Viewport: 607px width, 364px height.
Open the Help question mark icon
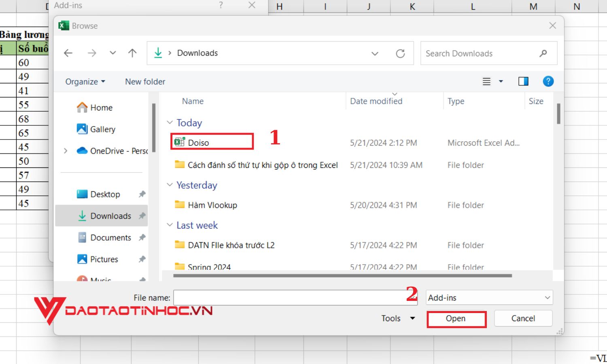tap(548, 81)
